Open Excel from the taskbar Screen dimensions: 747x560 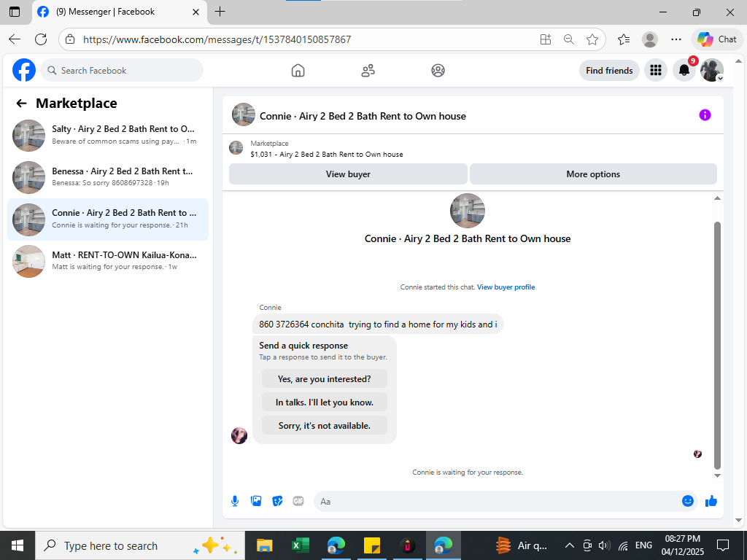coord(300,545)
